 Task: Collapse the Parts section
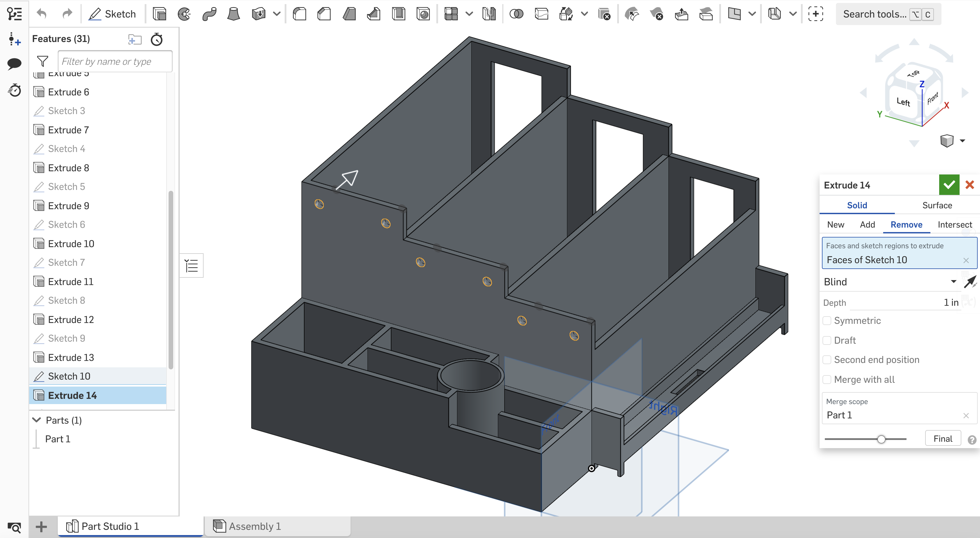click(x=36, y=420)
